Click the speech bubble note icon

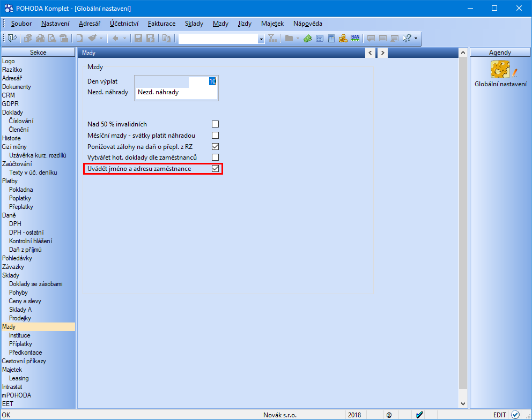tap(371, 39)
